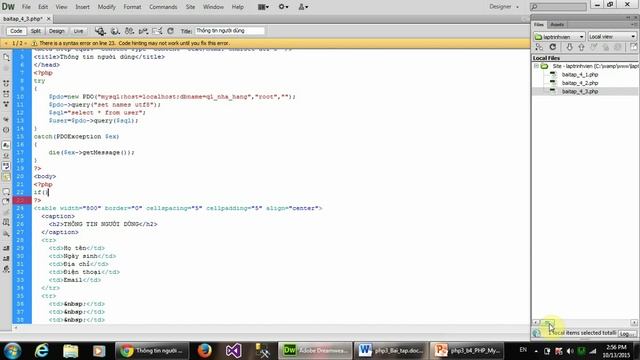Open Firefox from the taskbar
The image size is (640, 360).
204,351
